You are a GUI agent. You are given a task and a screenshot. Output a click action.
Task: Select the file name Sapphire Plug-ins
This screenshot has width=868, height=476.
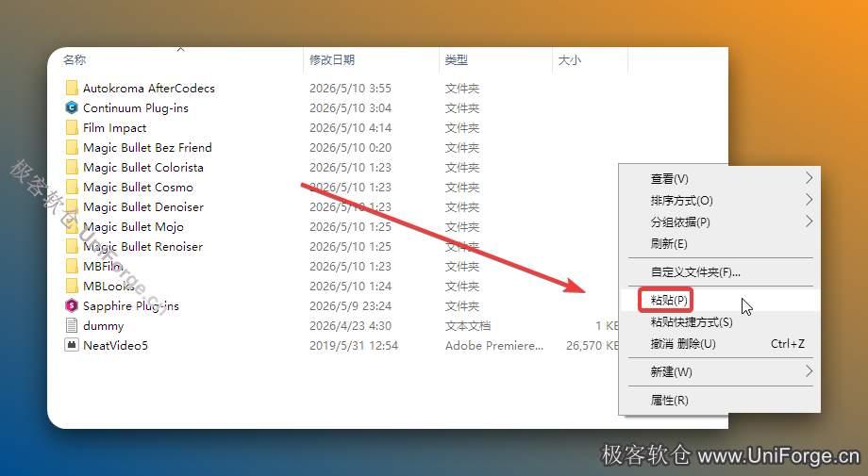pos(130,306)
